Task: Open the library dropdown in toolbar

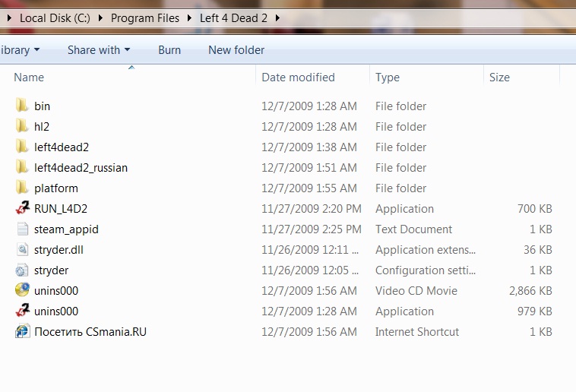Action: click(x=20, y=49)
